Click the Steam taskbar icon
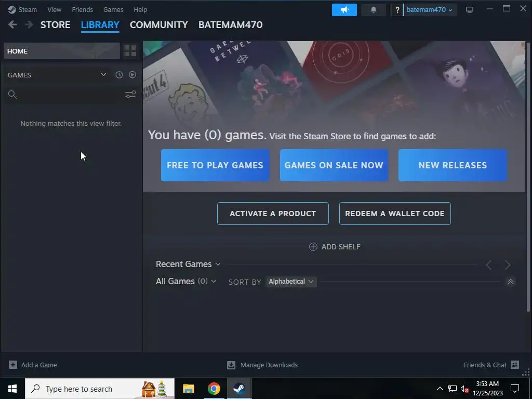The width and height of the screenshot is (532, 399). tap(239, 389)
